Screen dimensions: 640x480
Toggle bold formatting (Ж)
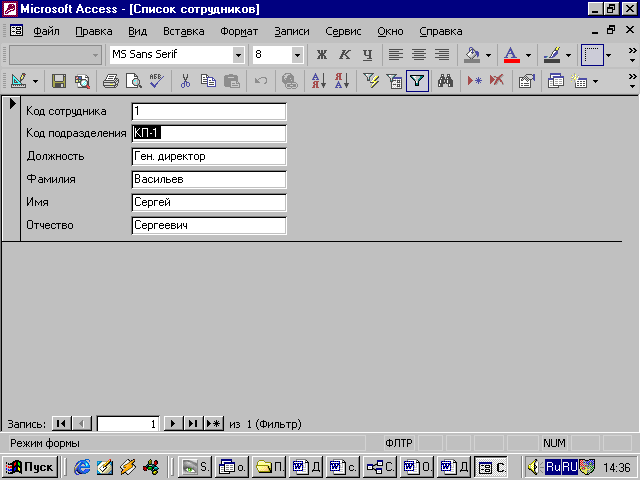(322, 54)
